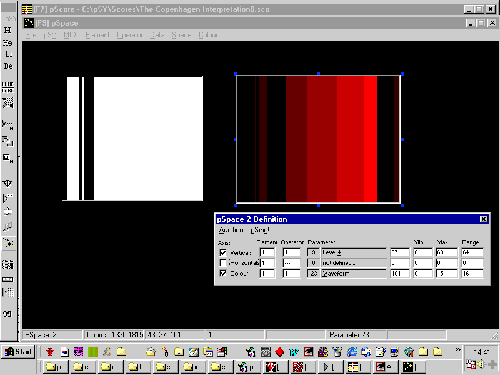The height and width of the screenshot is (375, 500).
Task: Open the MIDI menu in pSpace window
Action: coord(70,35)
